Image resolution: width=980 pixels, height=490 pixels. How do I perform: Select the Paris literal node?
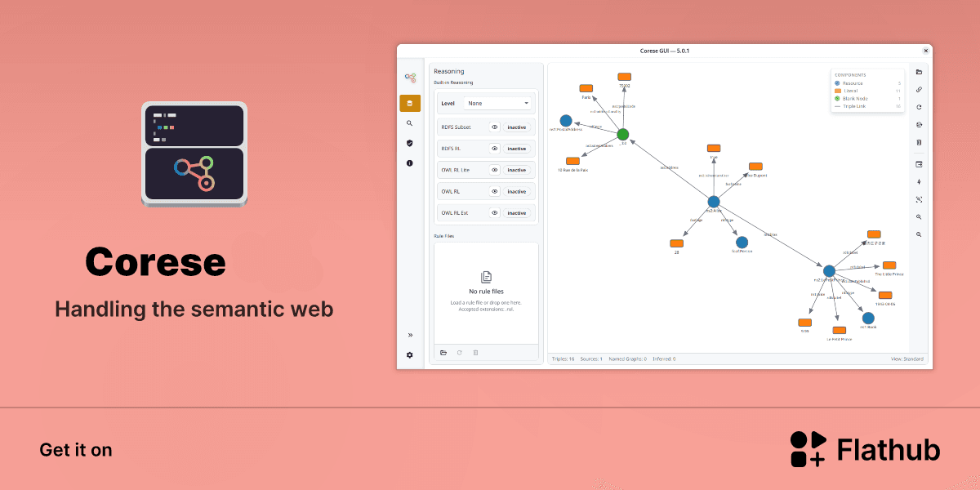point(586,88)
